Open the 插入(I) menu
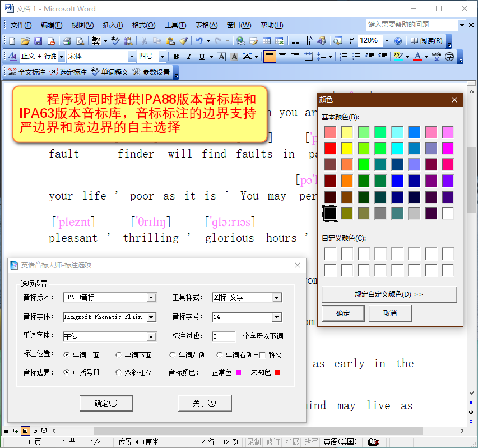The height and width of the screenshot is (448, 478). point(113,25)
